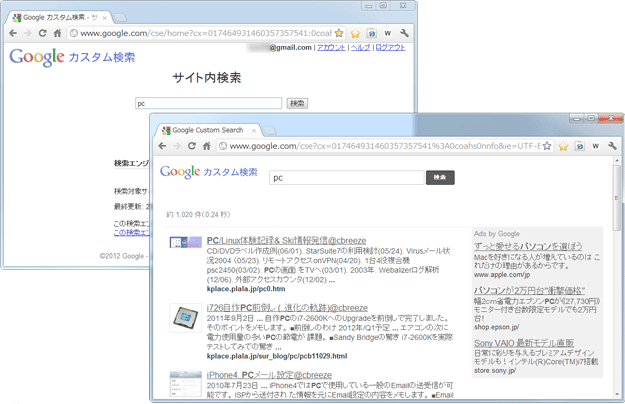Click サイト内検索 heading in background window
The height and width of the screenshot is (404, 625).
[206, 78]
